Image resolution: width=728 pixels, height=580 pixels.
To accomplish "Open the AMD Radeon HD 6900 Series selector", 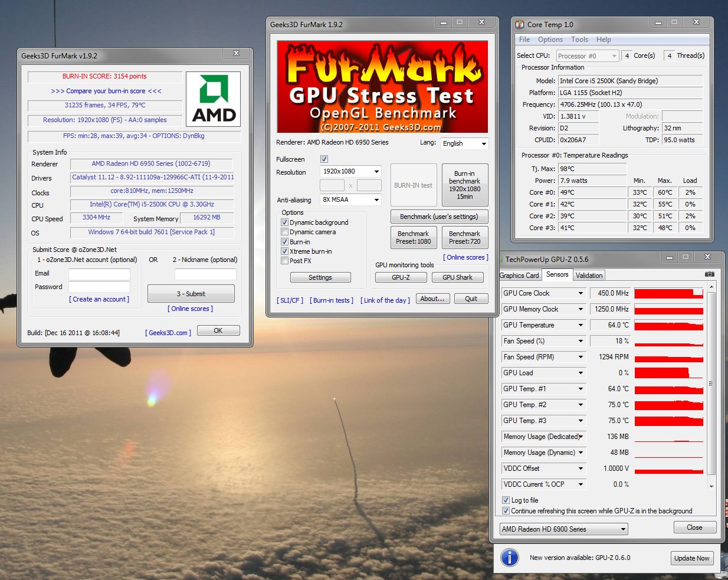I will point(563,529).
